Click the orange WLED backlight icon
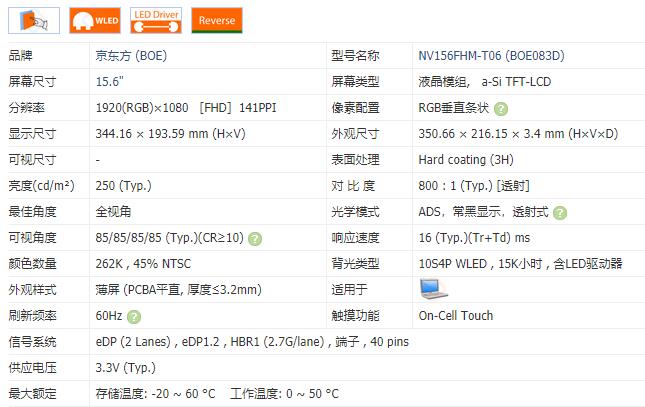Image resolution: width=645 pixels, height=407 pixels. tap(95, 21)
